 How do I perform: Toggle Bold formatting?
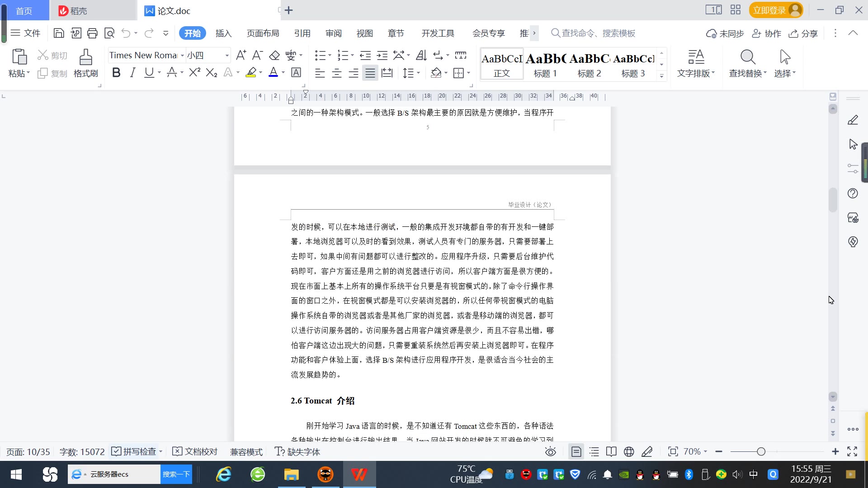(x=116, y=72)
